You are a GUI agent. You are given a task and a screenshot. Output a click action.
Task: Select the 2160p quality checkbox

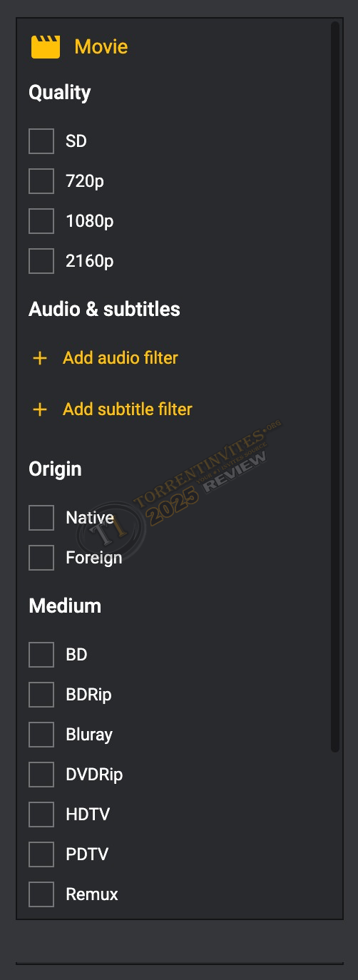click(x=41, y=261)
